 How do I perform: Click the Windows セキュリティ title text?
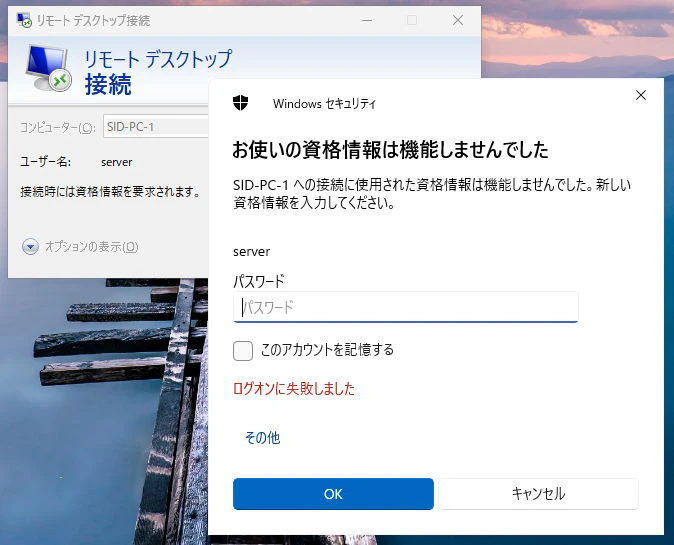pyautogui.click(x=324, y=104)
